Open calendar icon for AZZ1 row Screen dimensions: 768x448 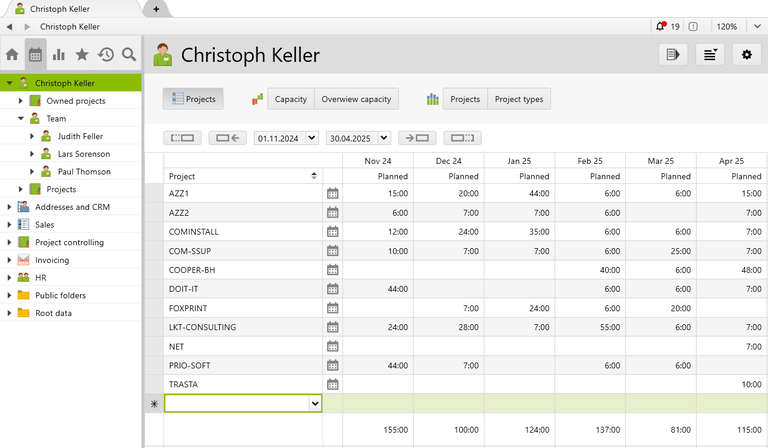tap(333, 193)
